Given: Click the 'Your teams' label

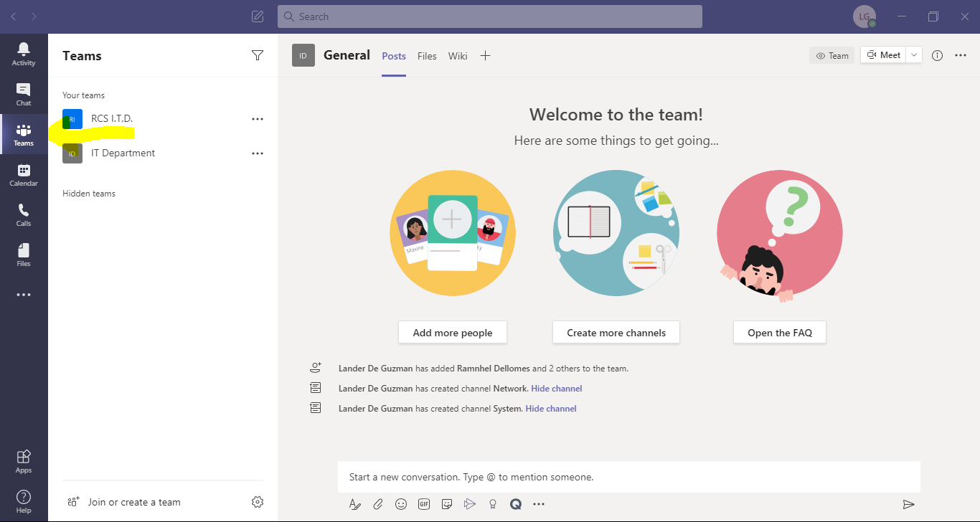Looking at the screenshot, I should [83, 95].
